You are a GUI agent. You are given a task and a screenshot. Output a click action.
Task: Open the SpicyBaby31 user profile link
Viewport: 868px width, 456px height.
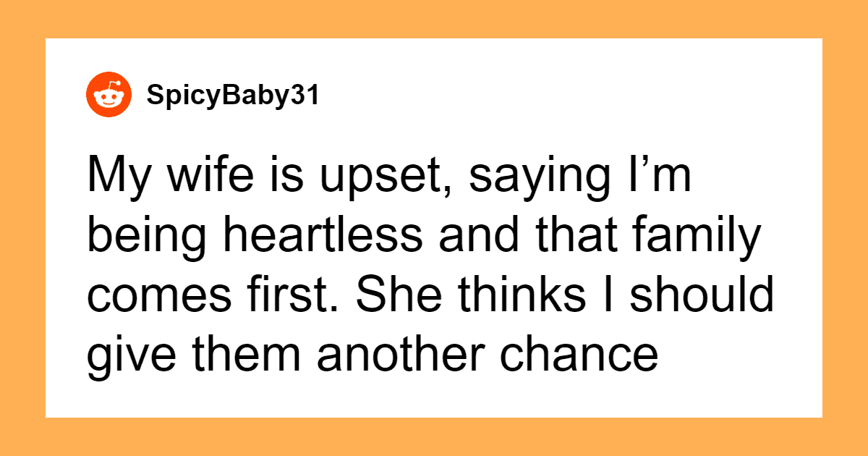pos(231,96)
